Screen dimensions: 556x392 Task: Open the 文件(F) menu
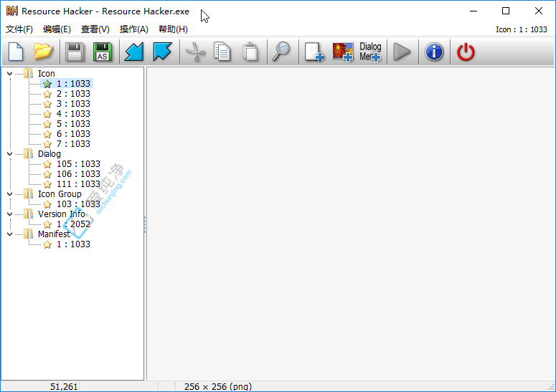click(x=19, y=29)
